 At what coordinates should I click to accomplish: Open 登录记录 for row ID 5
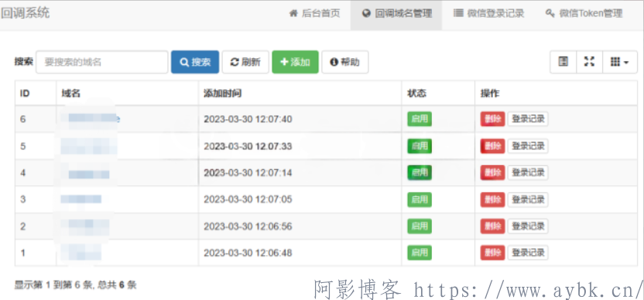528,146
